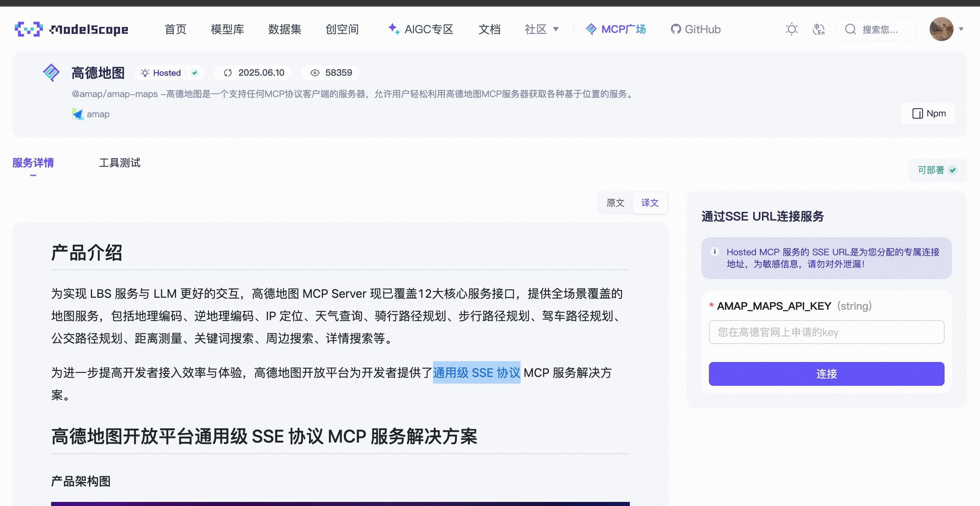980x506 pixels.
Task: Open the 文档 nav item
Action: point(489,29)
